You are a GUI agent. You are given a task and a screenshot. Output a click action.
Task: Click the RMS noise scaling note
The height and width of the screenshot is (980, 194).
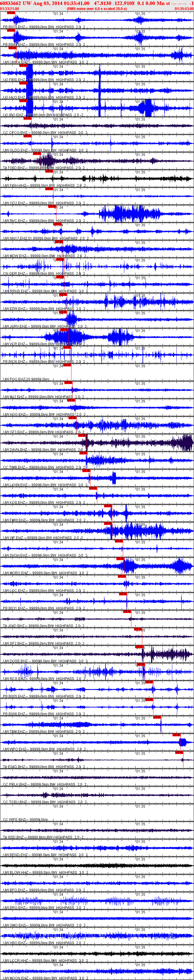(97, 9)
